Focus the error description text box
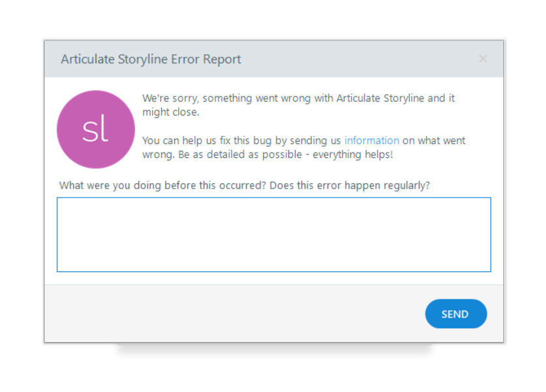The height and width of the screenshot is (392, 546). 273,234
